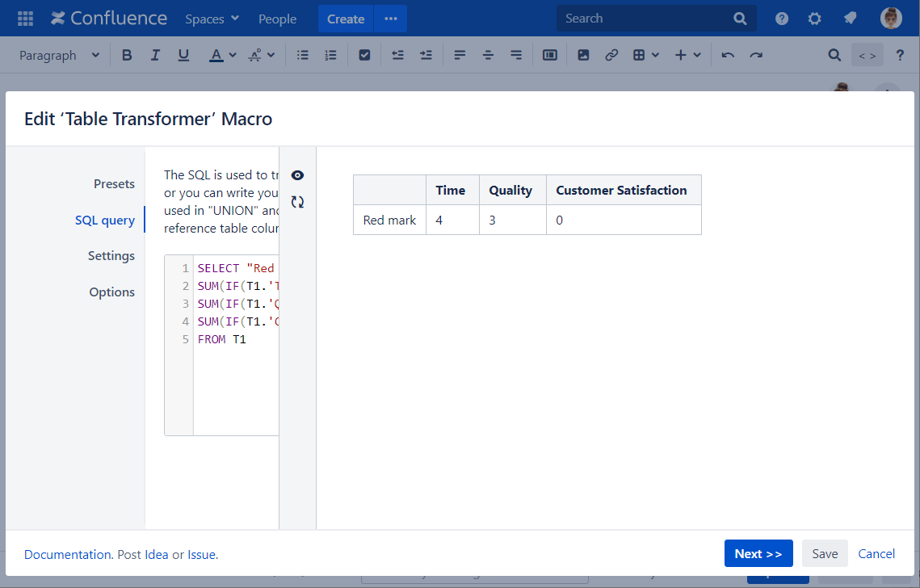Click the user profile avatar
Image resolution: width=920 pixels, height=588 pixels.
coord(891,19)
